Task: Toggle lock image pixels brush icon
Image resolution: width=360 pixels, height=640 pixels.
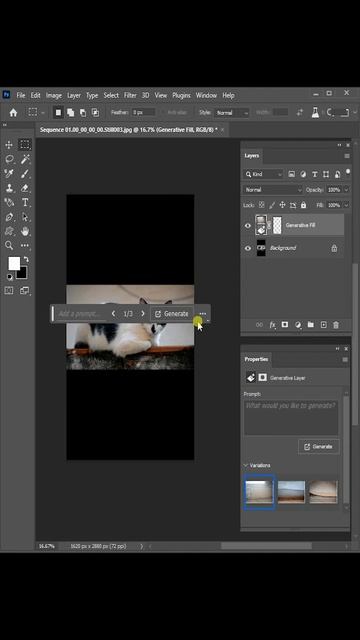Action: (x=272, y=205)
